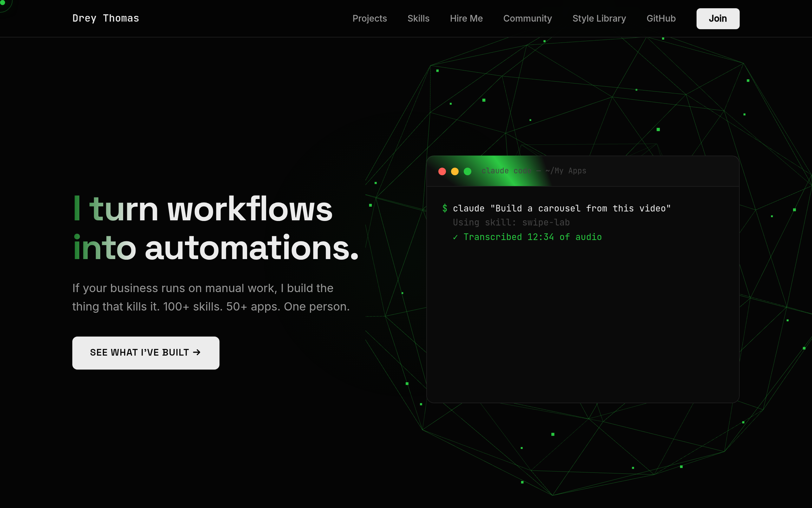Click the red terminal window dot
Screen dimensions: 812x508
pos(442,171)
